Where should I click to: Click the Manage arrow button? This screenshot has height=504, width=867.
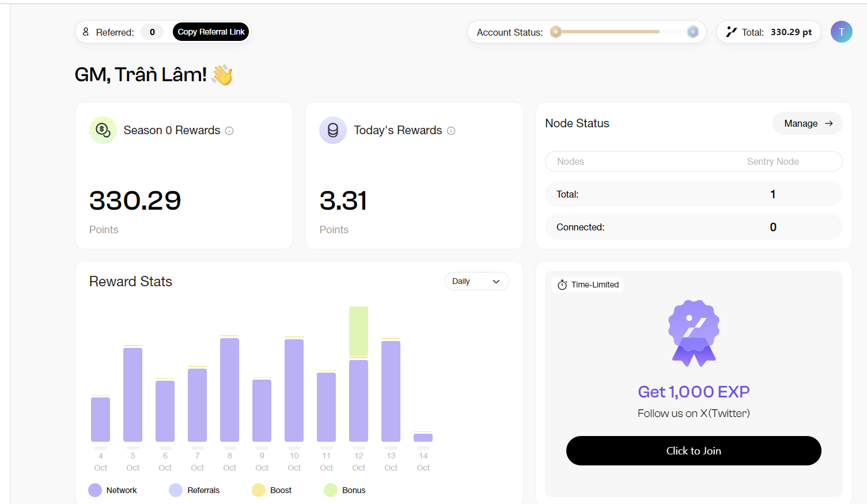click(x=807, y=123)
